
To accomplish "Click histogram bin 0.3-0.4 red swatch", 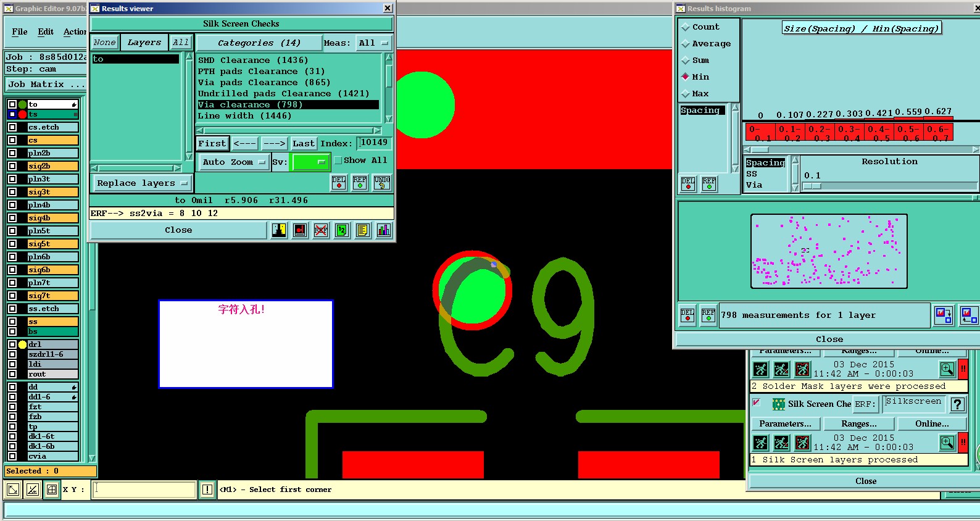I will [x=849, y=133].
